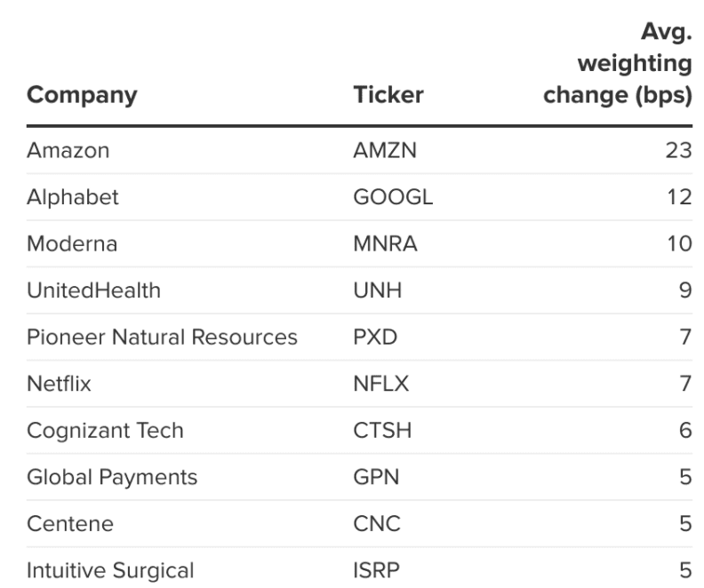704x588 pixels.
Task: Select Pioneer Natural Resources row name
Action: point(162,338)
